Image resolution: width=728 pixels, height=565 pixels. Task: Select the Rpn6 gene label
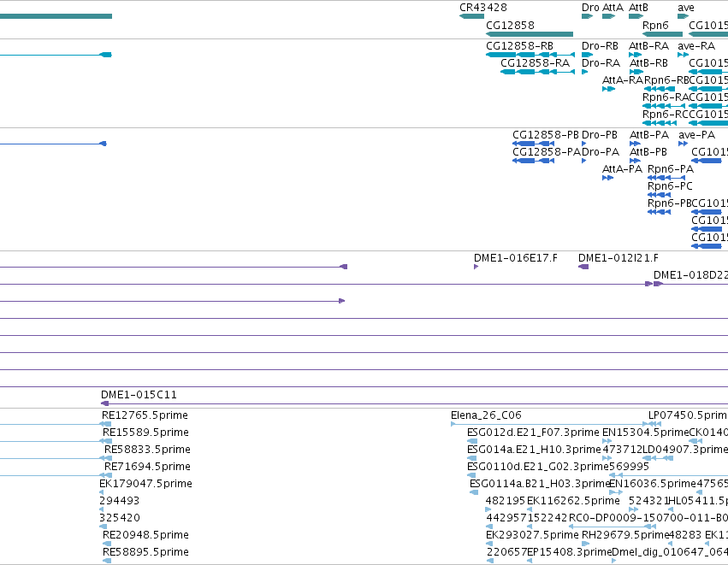coord(655,26)
